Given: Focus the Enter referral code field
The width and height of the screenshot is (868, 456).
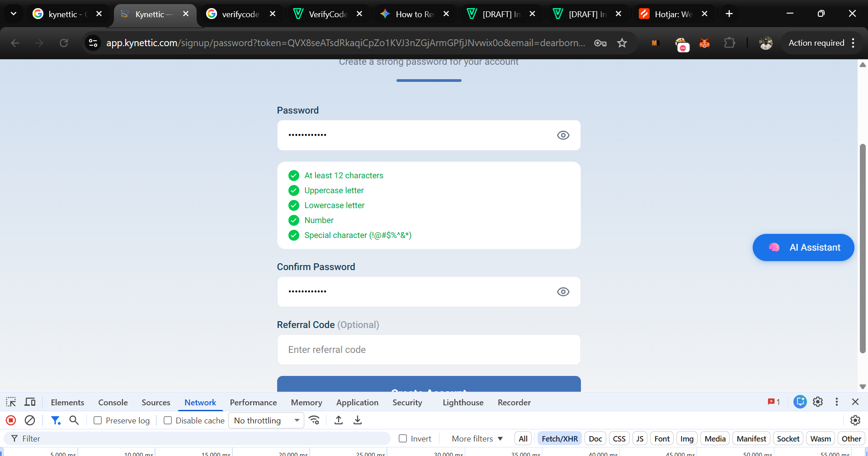Looking at the screenshot, I should (x=429, y=350).
